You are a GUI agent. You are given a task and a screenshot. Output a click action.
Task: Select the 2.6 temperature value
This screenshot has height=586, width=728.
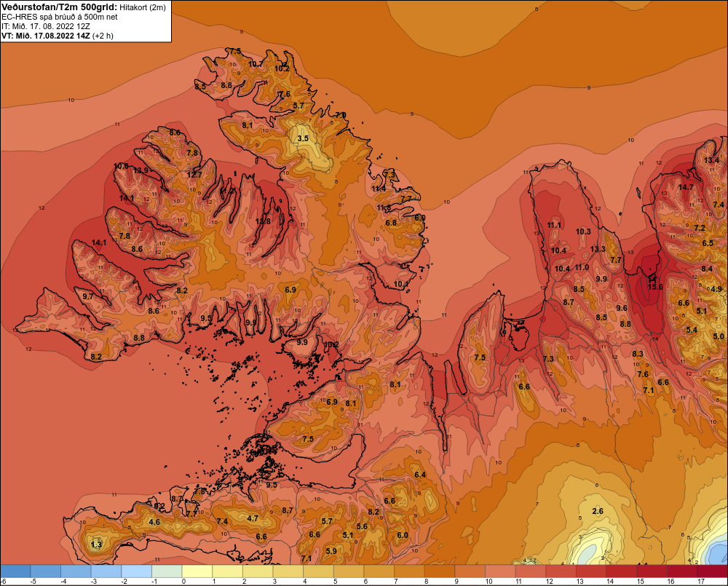[598, 511]
